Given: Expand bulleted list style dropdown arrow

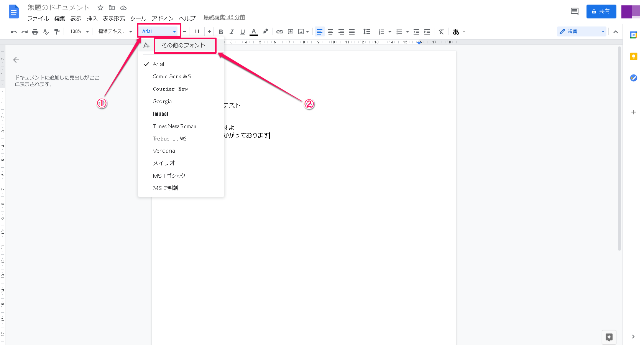Looking at the screenshot, I should coord(407,32).
